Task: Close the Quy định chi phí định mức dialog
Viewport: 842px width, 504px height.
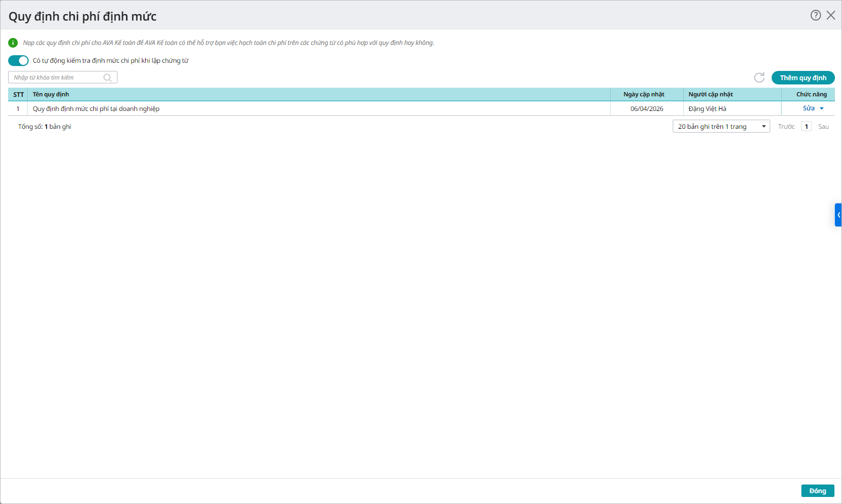Action: (x=831, y=15)
